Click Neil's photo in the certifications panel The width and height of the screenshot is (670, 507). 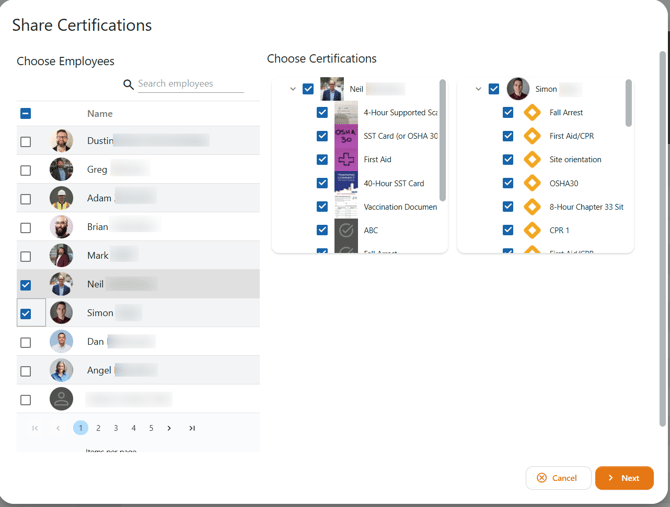332,89
